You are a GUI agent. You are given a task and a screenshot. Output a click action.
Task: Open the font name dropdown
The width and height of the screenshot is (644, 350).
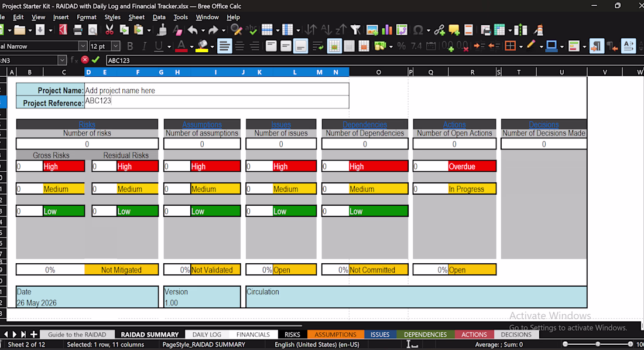tap(83, 46)
